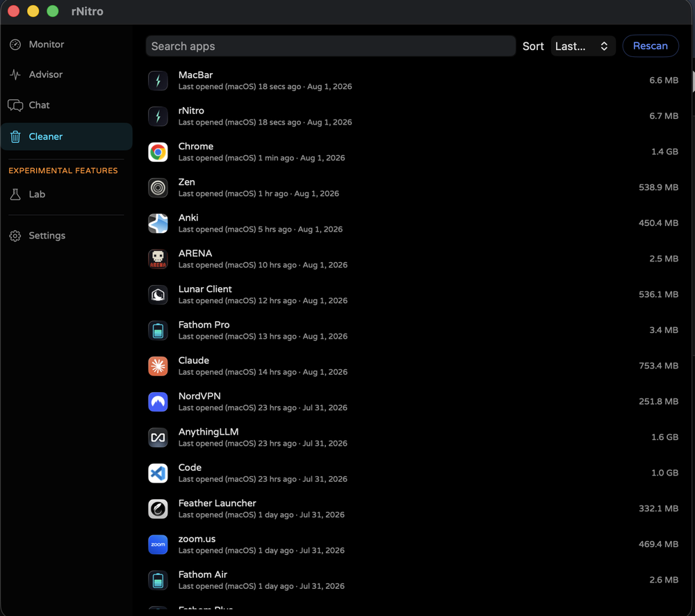Select the Fathom Air app name

coord(202,575)
